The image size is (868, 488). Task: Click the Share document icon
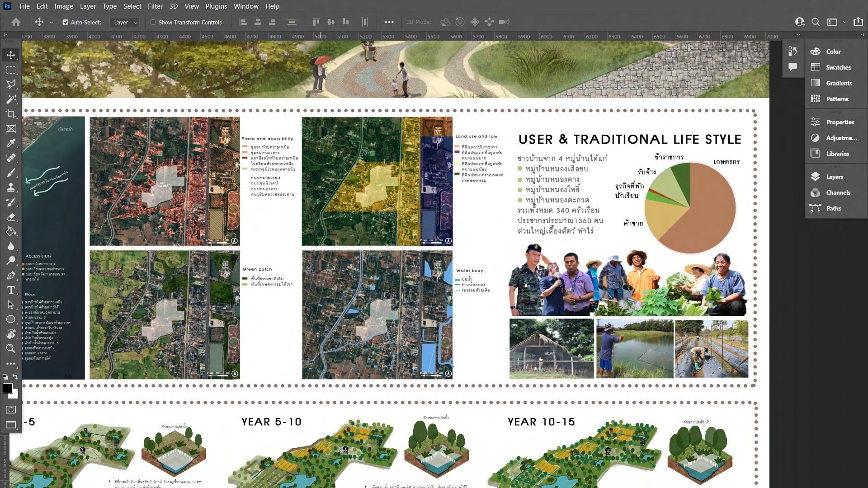[858, 22]
